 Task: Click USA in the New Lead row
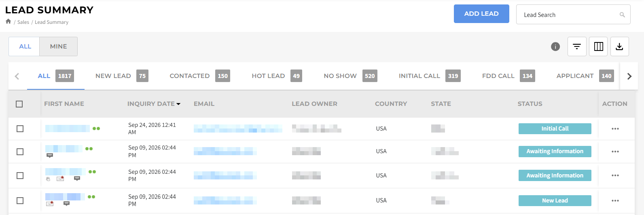381,200
